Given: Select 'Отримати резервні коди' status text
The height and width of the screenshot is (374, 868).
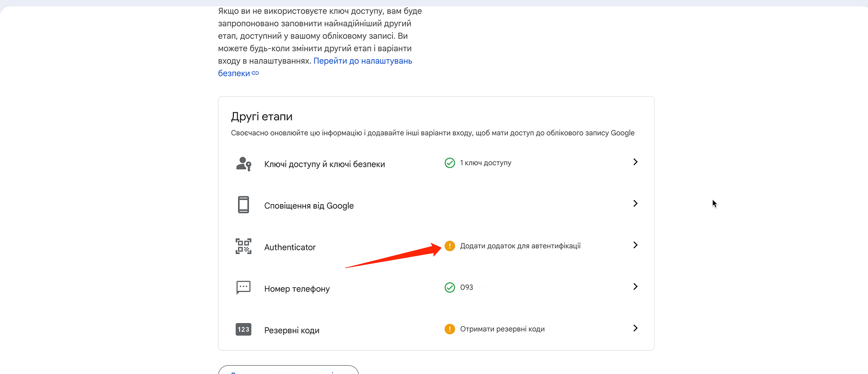Looking at the screenshot, I should [x=502, y=329].
